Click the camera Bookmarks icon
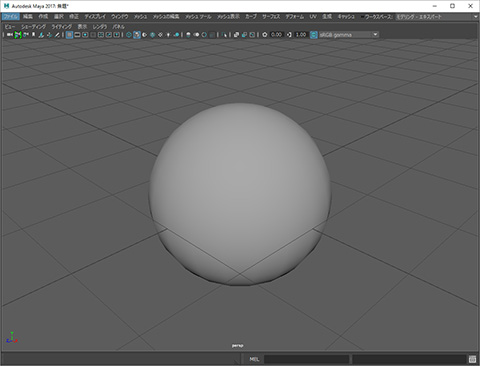The image size is (480, 366). (34, 35)
